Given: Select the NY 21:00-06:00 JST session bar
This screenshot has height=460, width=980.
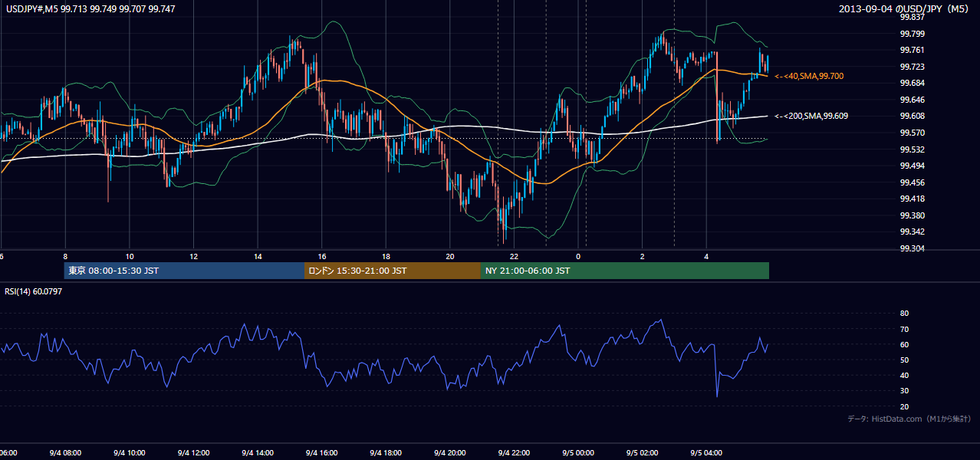Looking at the screenshot, I should point(625,271).
